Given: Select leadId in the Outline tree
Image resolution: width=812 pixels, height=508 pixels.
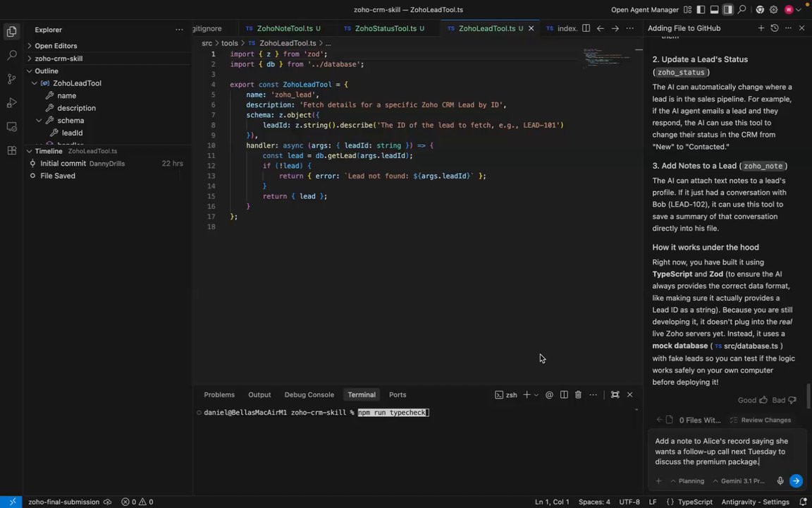Looking at the screenshot, I should [72, 133].
